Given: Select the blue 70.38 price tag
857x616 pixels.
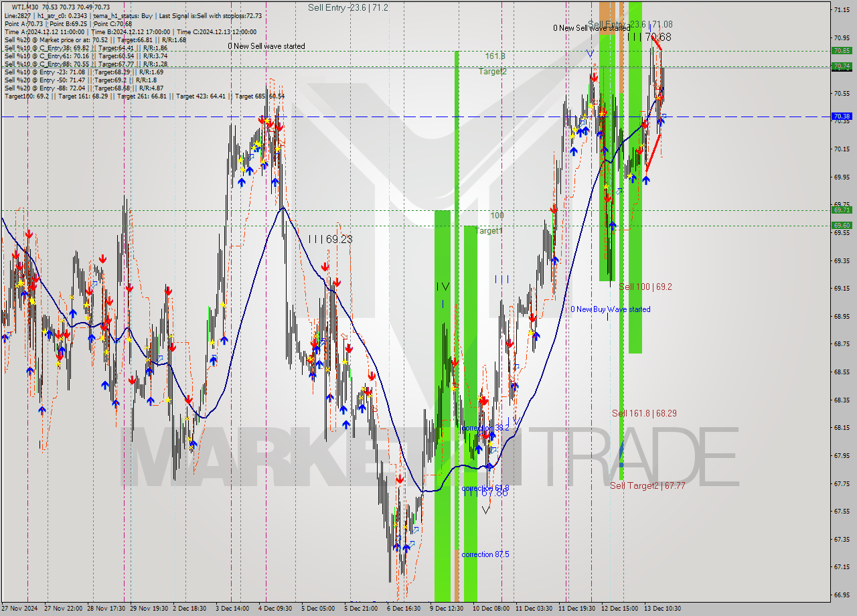Looking at the screenshot, I should point(842,116).
